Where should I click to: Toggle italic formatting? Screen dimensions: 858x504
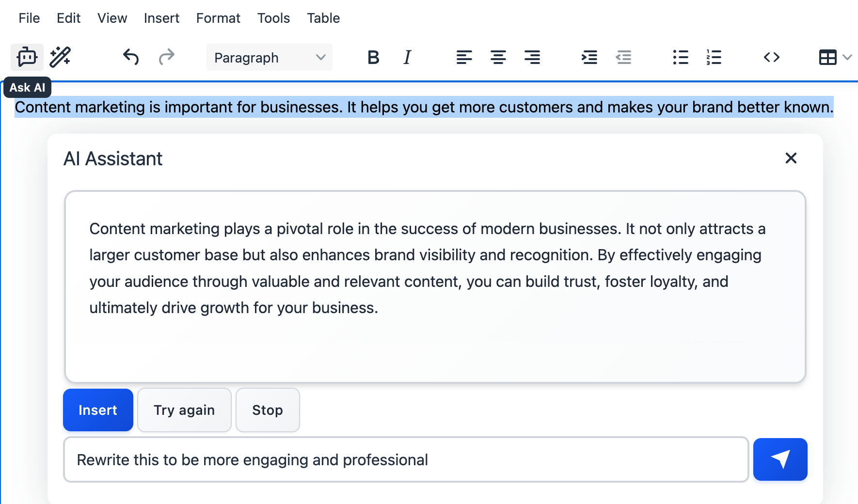click(x=407, y=57)
